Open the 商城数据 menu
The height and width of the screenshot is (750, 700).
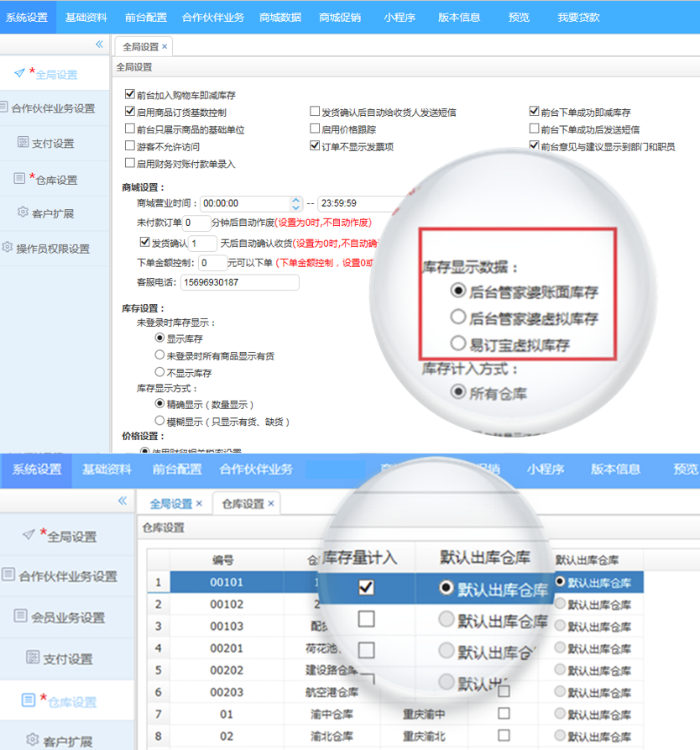coord(280,18)
